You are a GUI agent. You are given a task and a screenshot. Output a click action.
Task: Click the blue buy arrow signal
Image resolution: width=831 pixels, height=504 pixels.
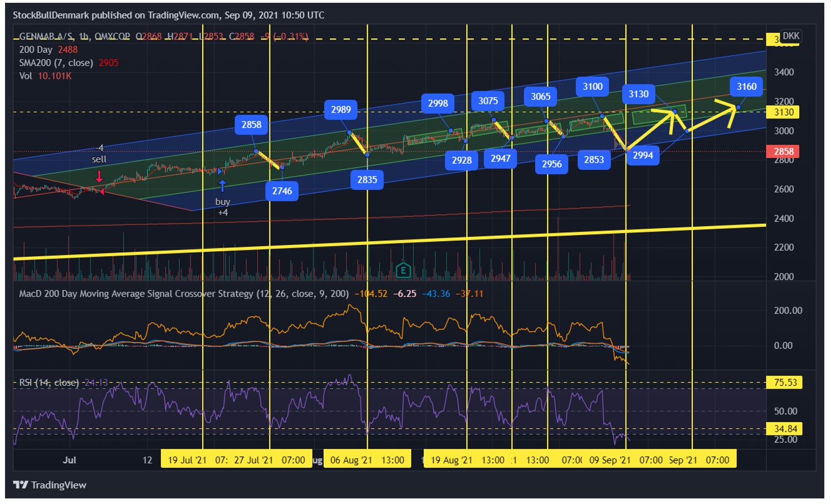(222, 185)
